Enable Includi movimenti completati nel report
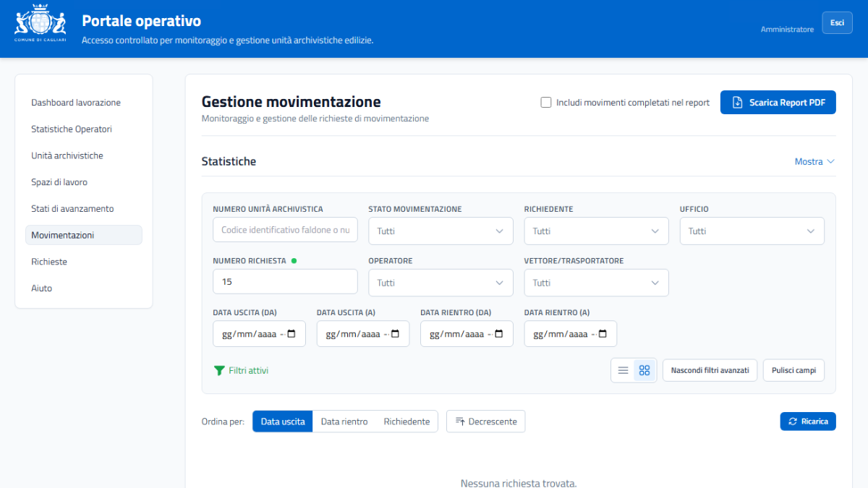 click(546, 103)
